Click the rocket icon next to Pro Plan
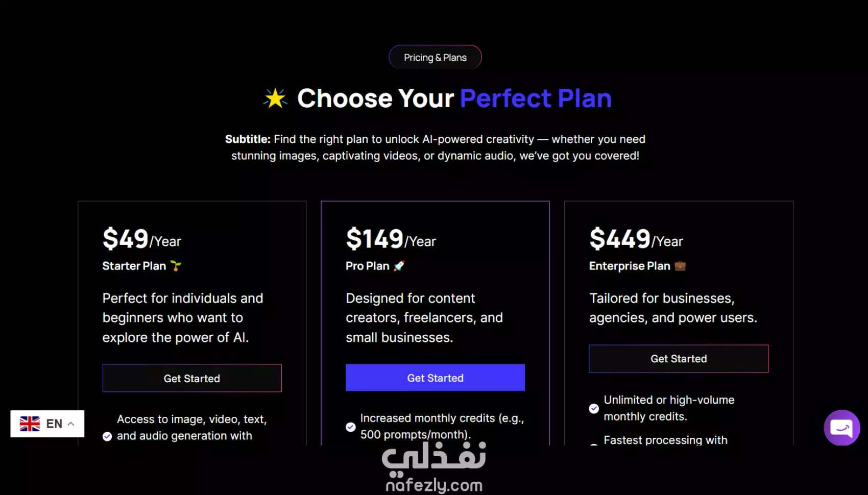The width and height of the screenshot is (868, 495). (x=399, y=266)
